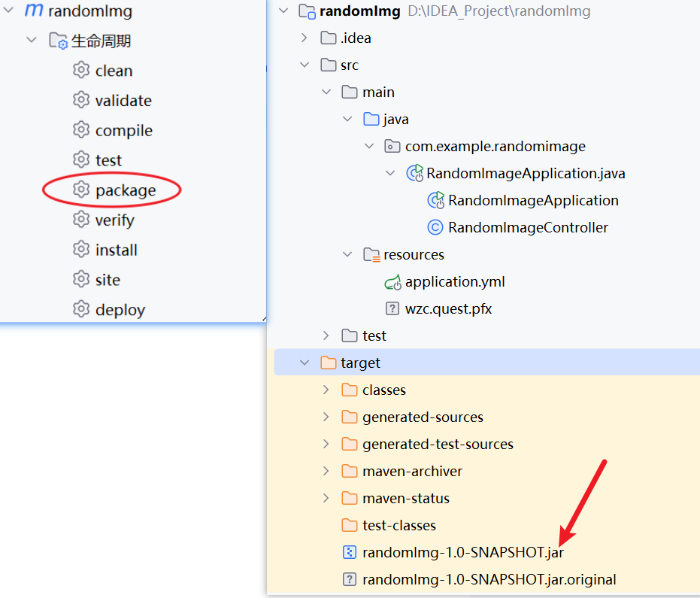Viewport: 700px width, 598px height.
Task: Collapse the 生命周期 lifecycle node
Action: 32,41
